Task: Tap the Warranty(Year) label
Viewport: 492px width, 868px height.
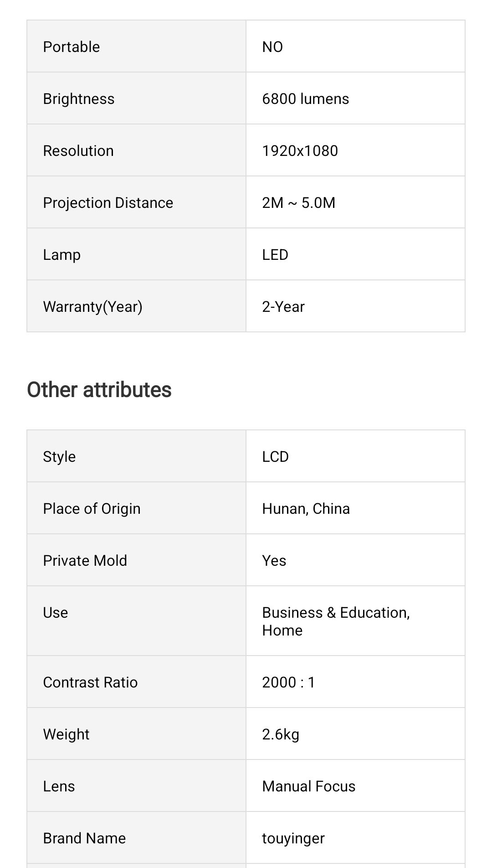Action: (x=92, y=306)
